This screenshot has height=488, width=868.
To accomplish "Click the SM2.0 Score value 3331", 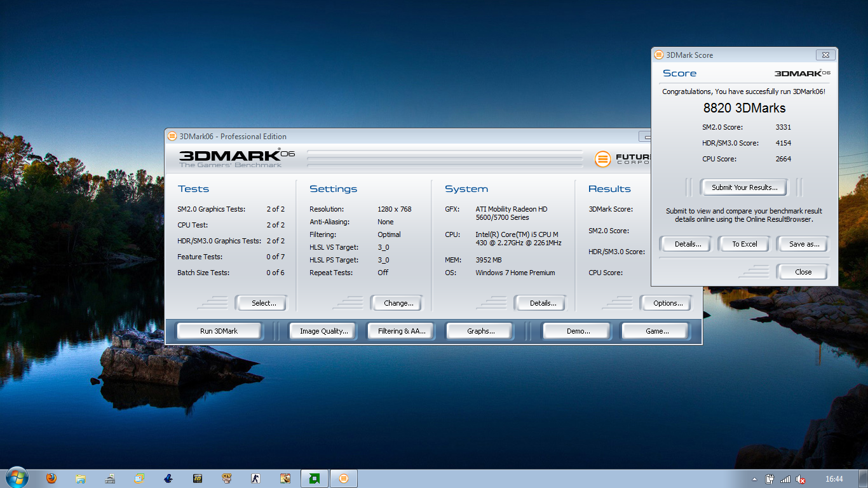I will pyautogui.click(x=783, y=127).
